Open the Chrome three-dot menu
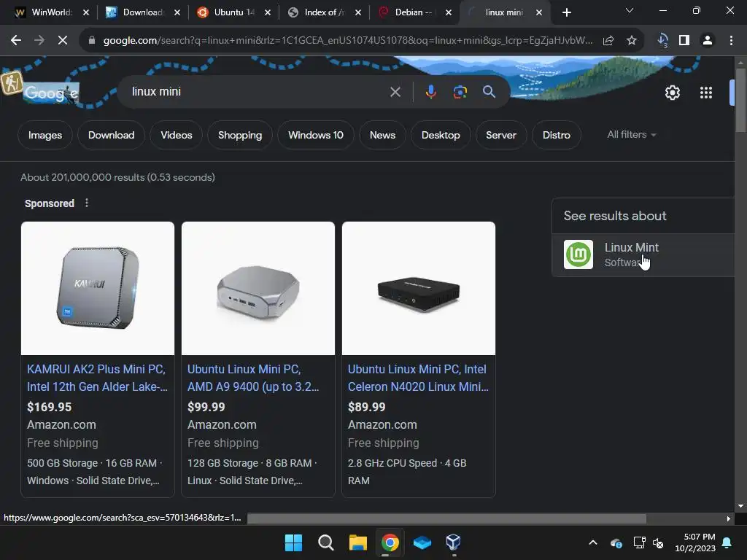 click(x=731, y=41)
